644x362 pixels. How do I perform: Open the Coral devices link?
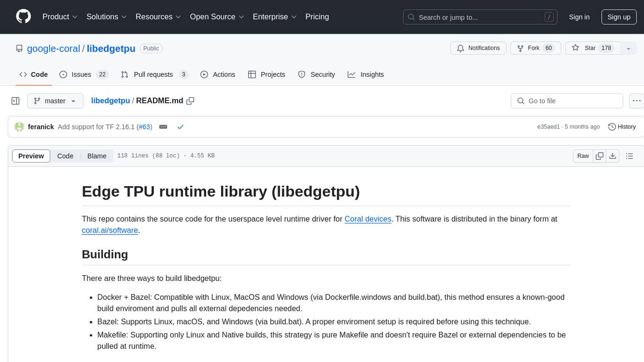[x=368, y=219]
